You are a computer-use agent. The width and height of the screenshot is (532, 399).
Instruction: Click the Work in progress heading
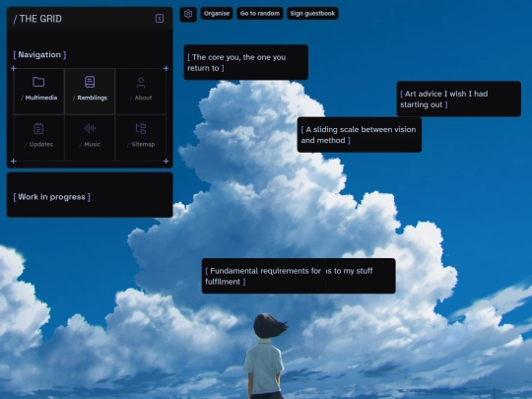click(51, 197)
